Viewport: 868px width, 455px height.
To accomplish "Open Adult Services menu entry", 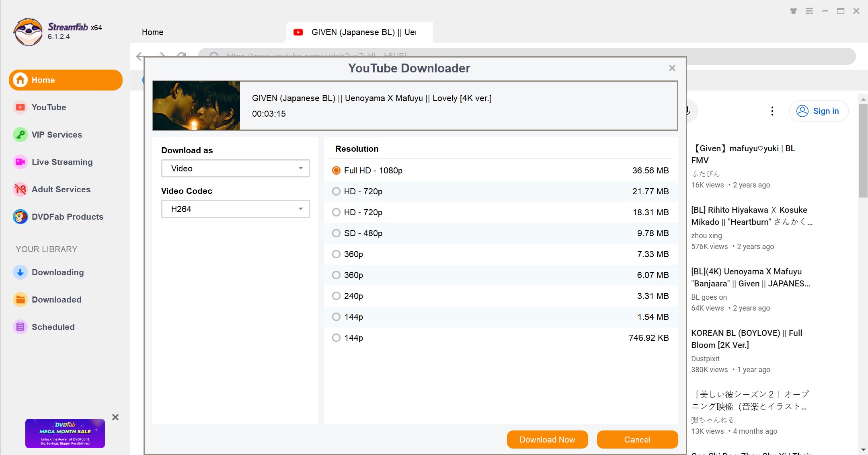I will coord(61,189).
